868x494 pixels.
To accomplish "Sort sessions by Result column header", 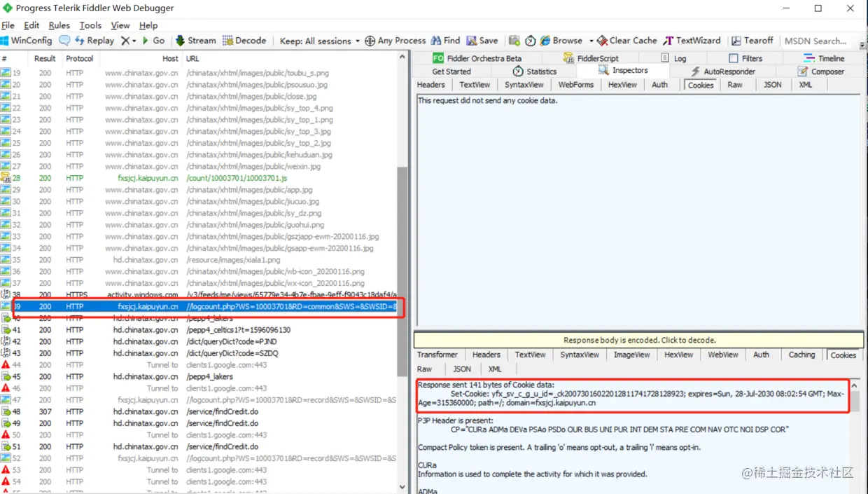I will (45, 59).
